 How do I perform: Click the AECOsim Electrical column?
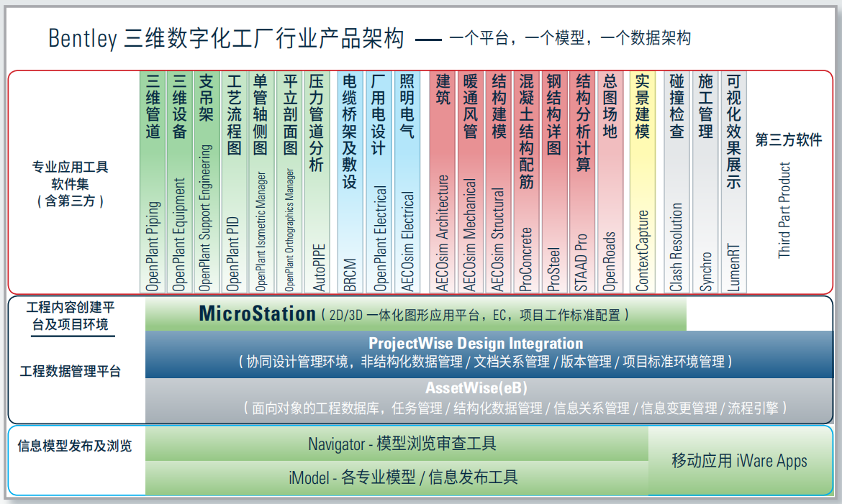(407, 182)
